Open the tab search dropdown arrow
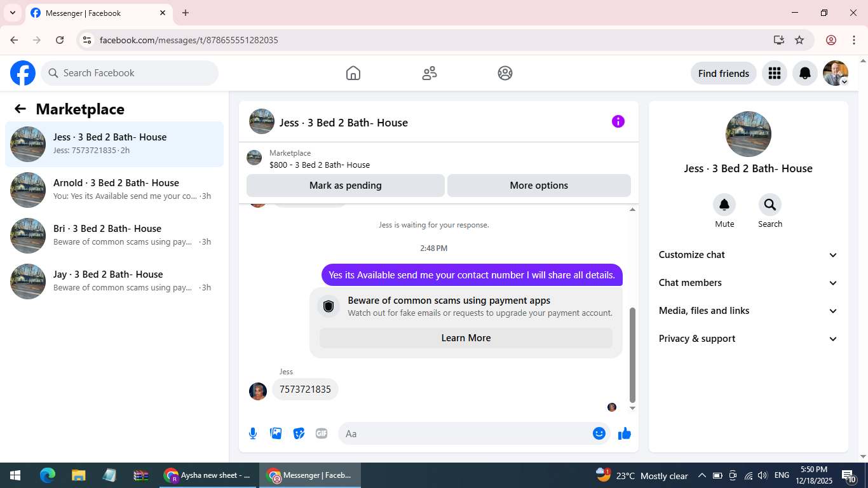The width and height of the screenshot is (868, 488). [13, 13]
